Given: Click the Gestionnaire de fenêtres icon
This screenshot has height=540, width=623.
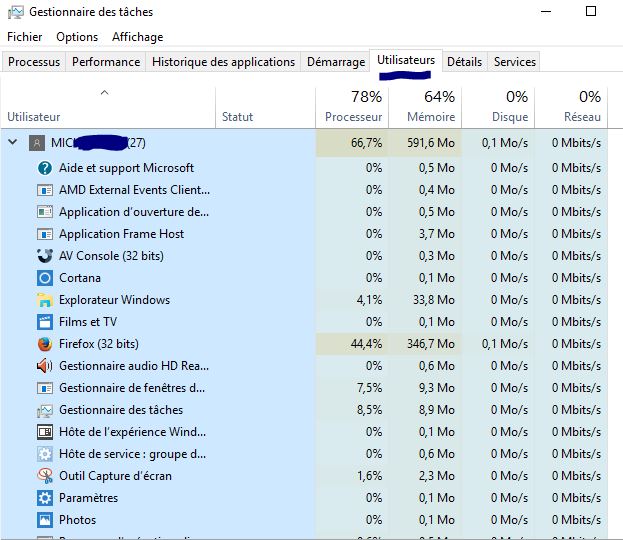Looking at the screenshot, I should (x=45, y=388).
